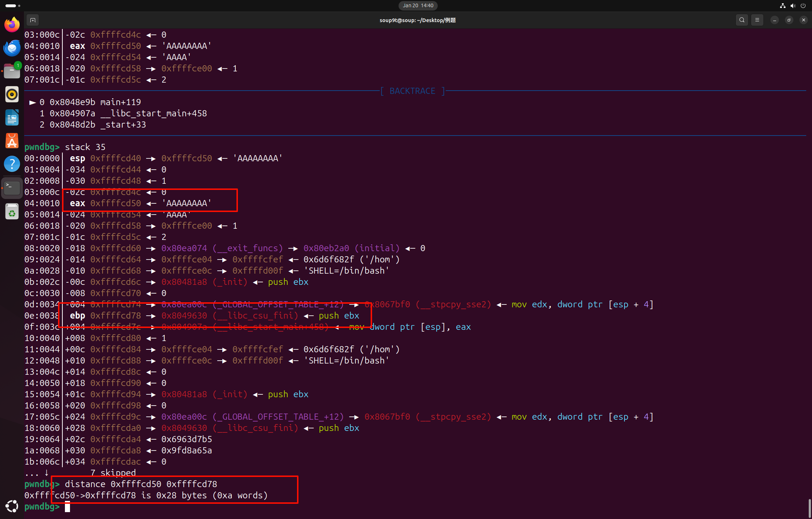
Task: Show applications grid via Ubuntu logo
Action: click(12, 506)
